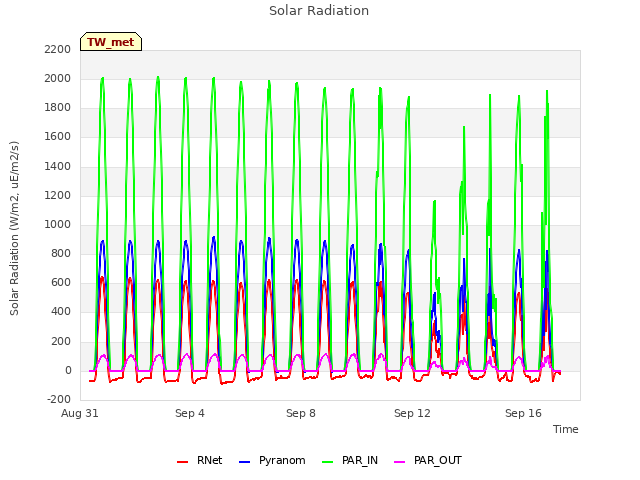Click the 200 y-axis tick label

click(61, 341)
